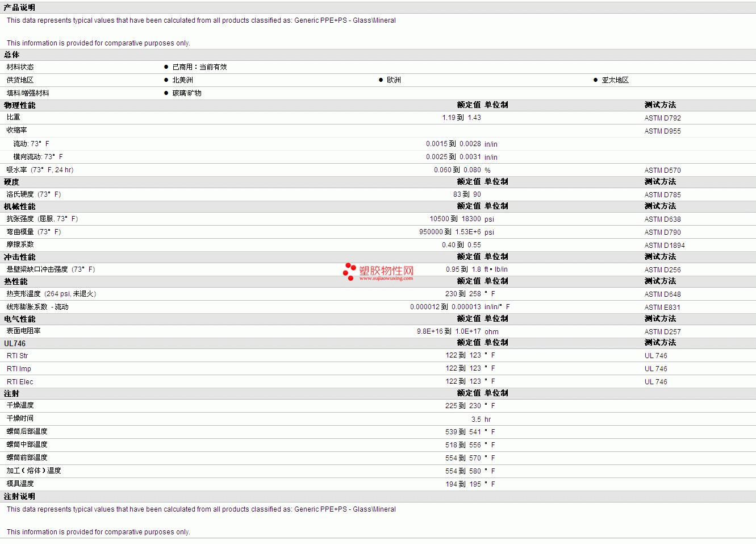
Task: Click the 欧洲 region entry
Action: pyautogui.click(x=394, y=80)
